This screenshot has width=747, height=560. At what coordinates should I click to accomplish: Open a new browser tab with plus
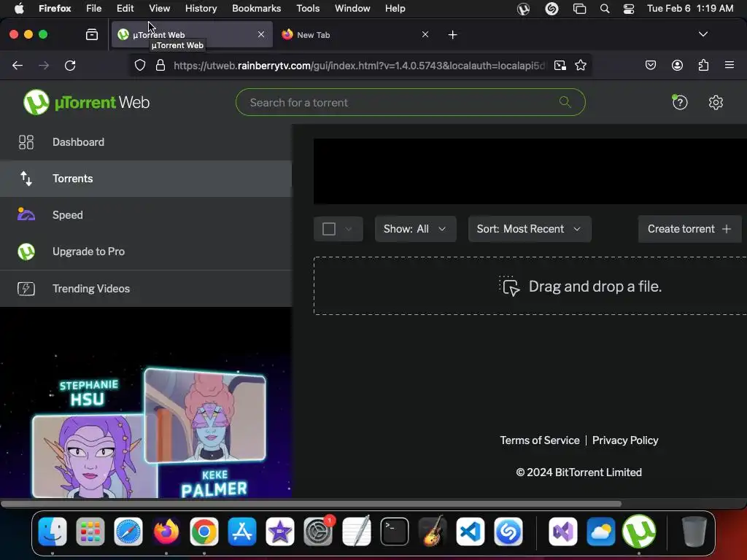(452, 35)
